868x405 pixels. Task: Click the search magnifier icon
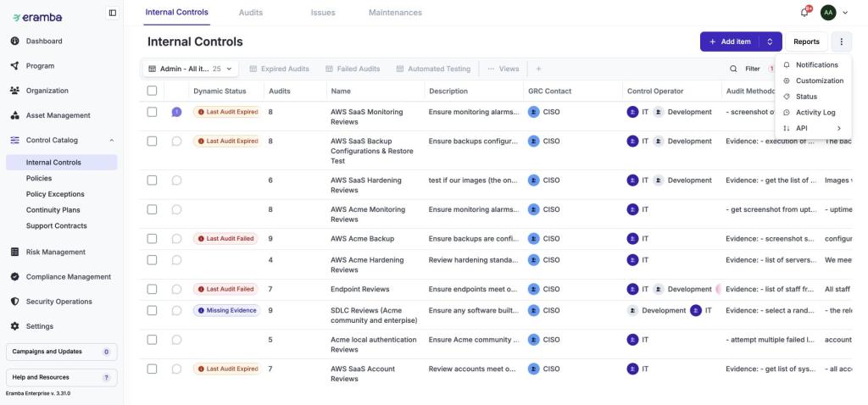tap(733, 69)
